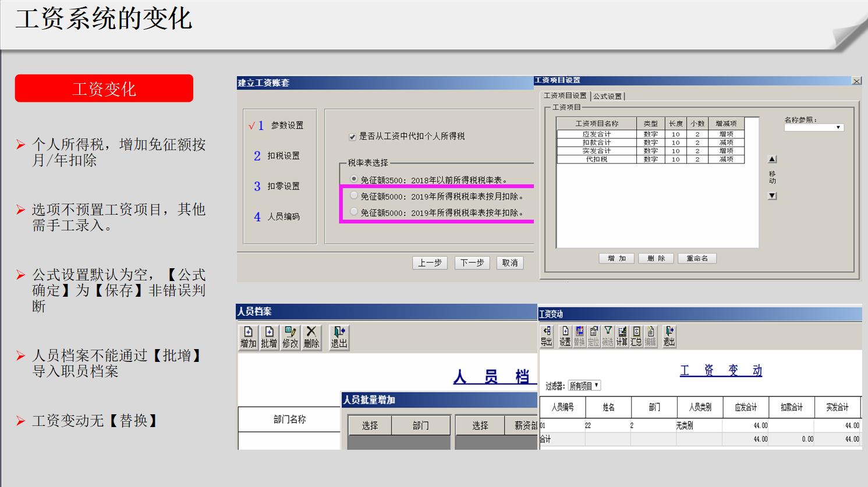Click 退出 icon in 工资变动 toolbar
The width and height of the screenshot is (868, 487).
pos(669,336)
